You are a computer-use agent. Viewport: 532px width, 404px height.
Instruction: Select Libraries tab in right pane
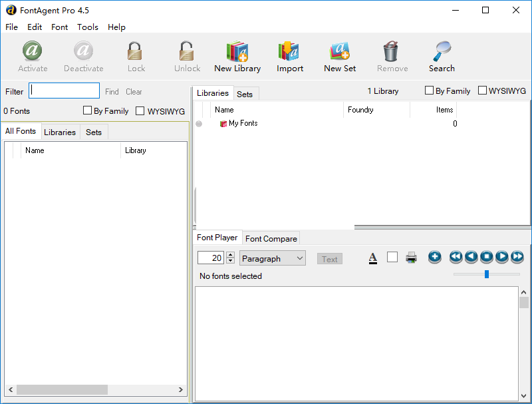213,93
